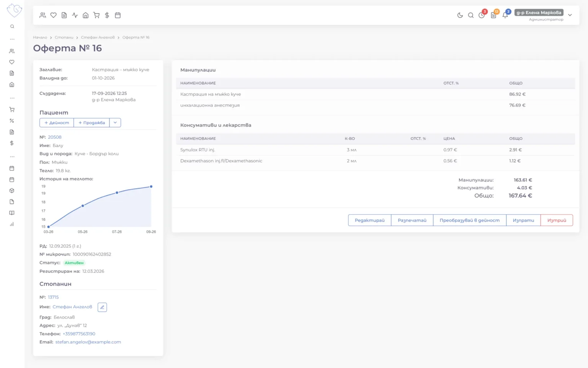This screenshot has width=588, height=368.
Task: Click the phone number +359877563190
Action: (x=79, y=334)
